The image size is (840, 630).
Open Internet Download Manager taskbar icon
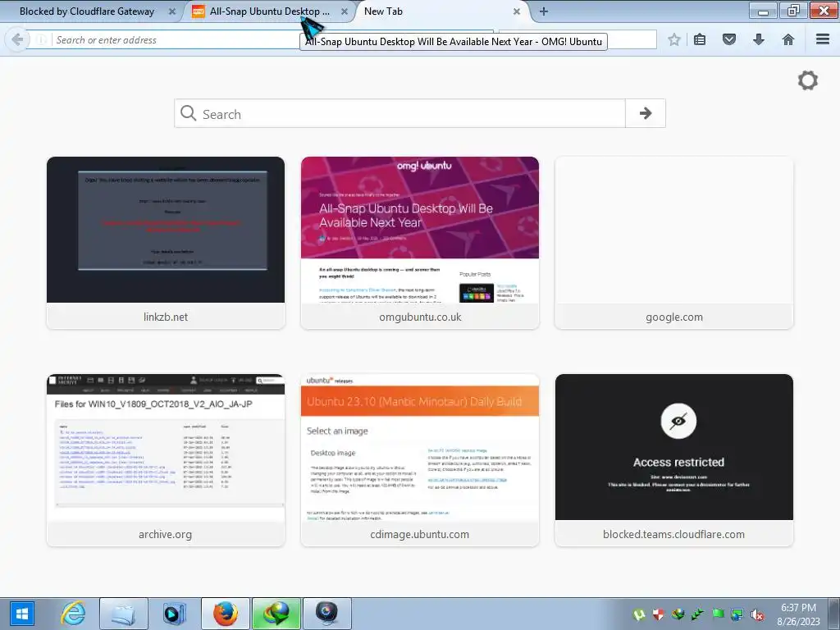pos(276,614)
